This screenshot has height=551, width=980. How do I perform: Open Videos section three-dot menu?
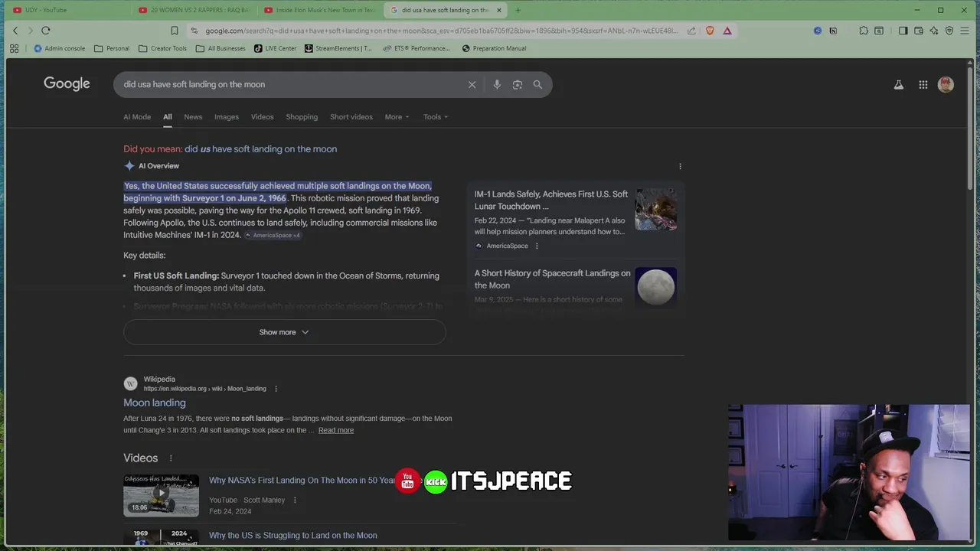click(x=171, y=458)
